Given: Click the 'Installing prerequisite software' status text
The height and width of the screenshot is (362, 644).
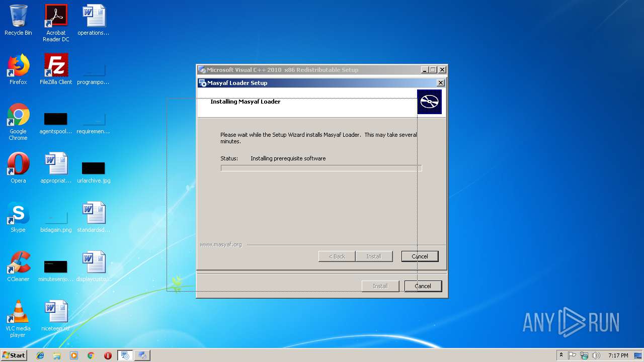Looking at the screenshot, I should [288, 158].
